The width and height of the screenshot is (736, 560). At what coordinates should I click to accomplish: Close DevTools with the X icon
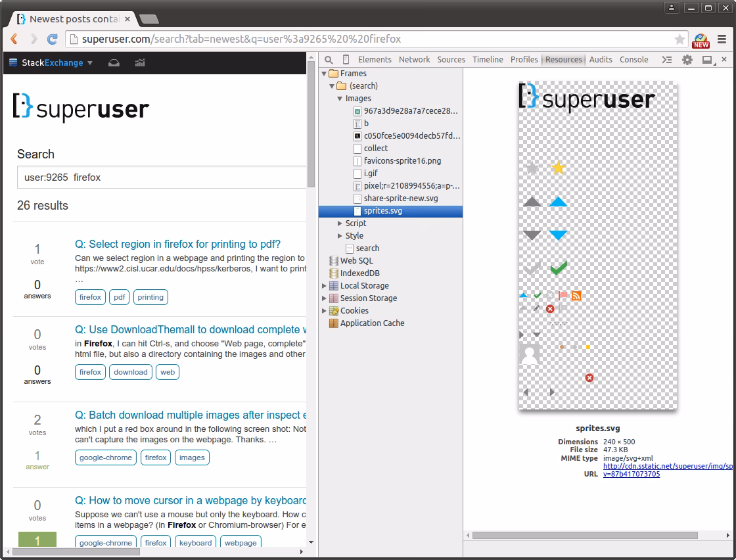coord(724,59)
